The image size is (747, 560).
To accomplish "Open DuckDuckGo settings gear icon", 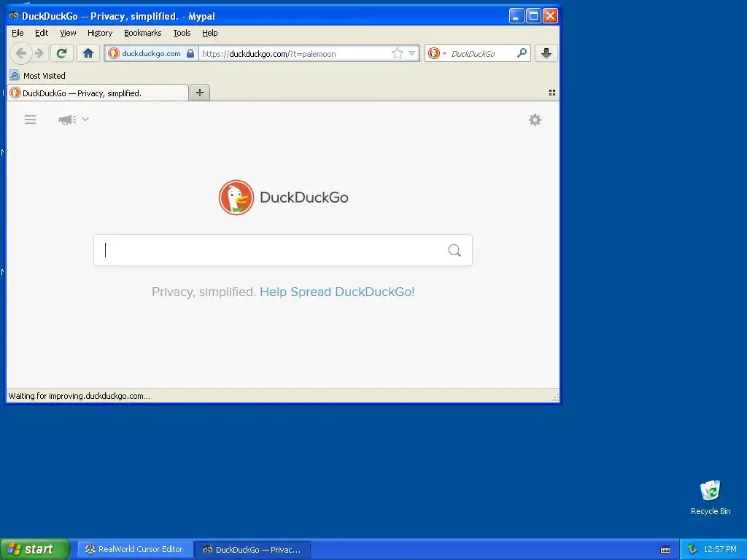I will [535, 120].
